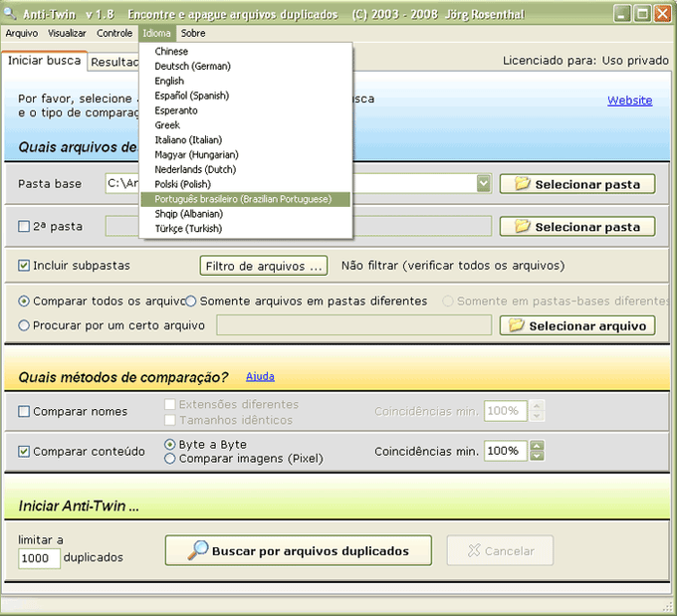Choose Deutsch (German) language
677x616 pixels.
point(245,66)
